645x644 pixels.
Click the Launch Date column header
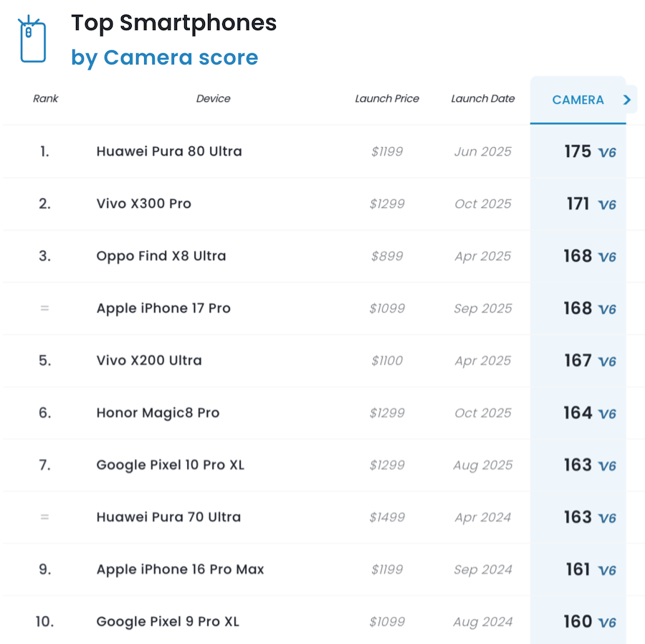coord(482,99)
